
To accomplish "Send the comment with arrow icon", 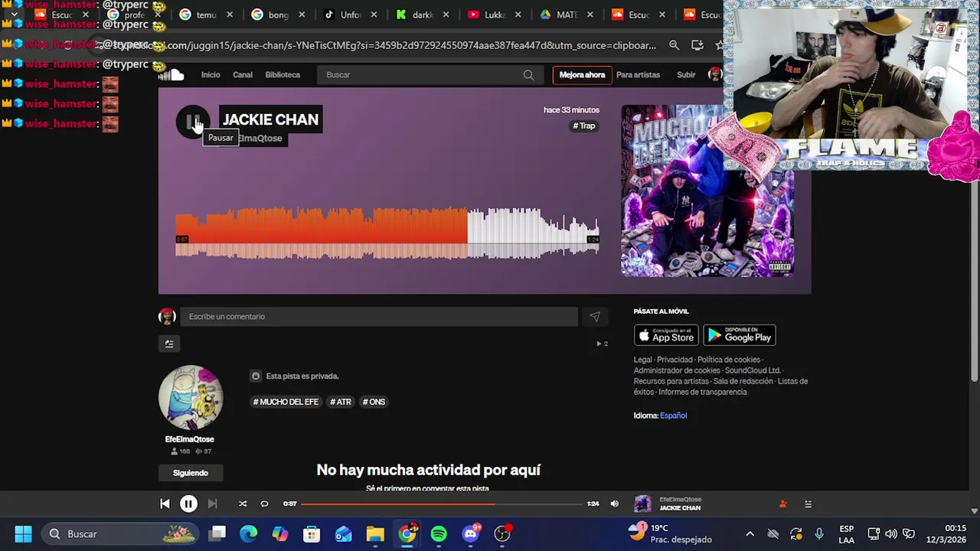I will pos(595,317).
